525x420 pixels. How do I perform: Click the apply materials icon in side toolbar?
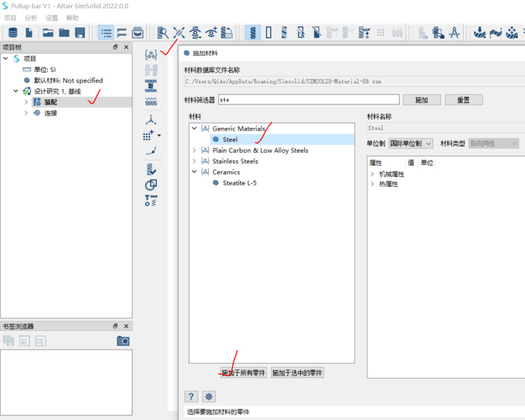click(x=151, y=55)
